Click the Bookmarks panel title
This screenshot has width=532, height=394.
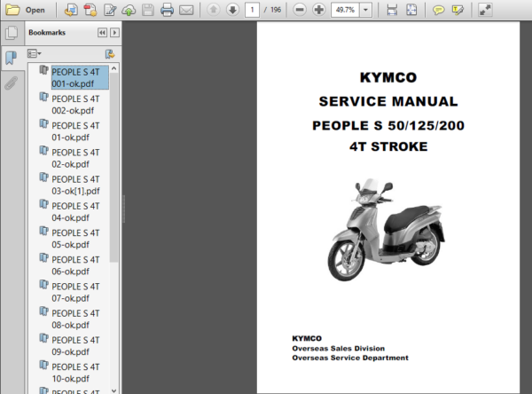point(47,33)
